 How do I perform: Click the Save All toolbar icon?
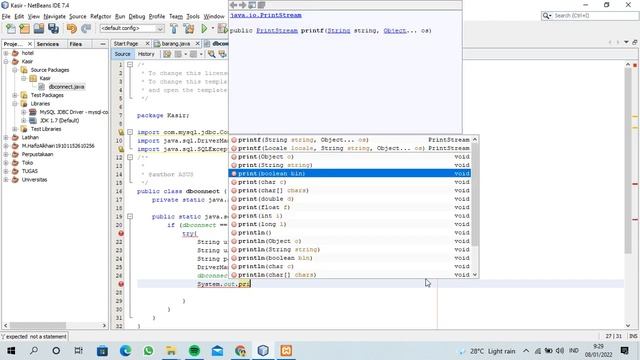click(x=53, y=29)
